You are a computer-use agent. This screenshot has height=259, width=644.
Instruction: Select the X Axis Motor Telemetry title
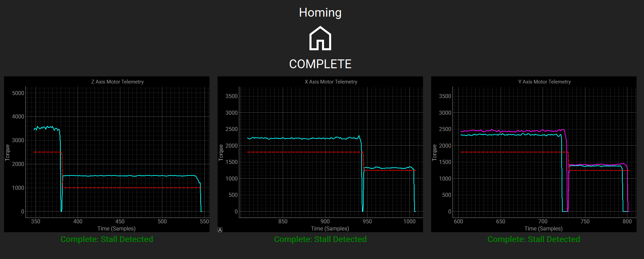(x=331, y=82)
